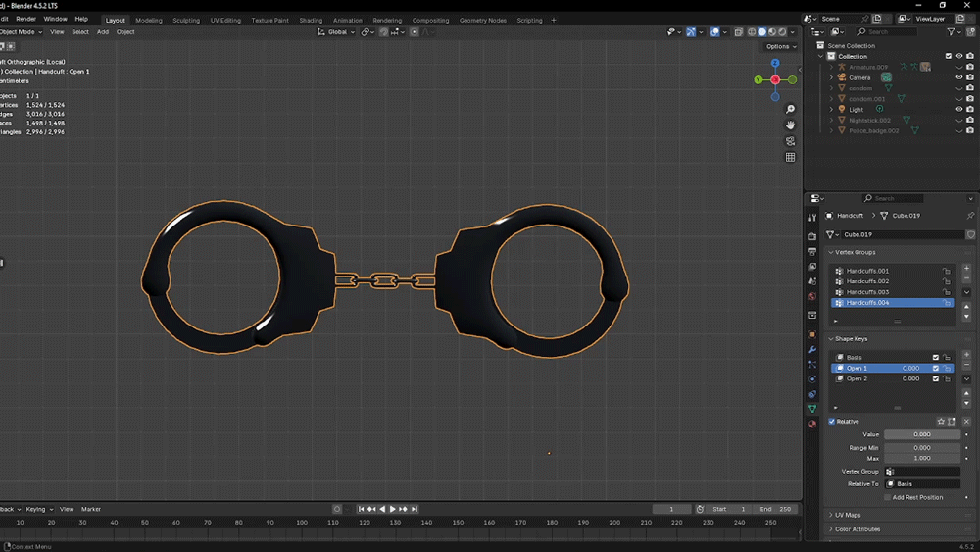Expand the Light item in outliner

831,109
